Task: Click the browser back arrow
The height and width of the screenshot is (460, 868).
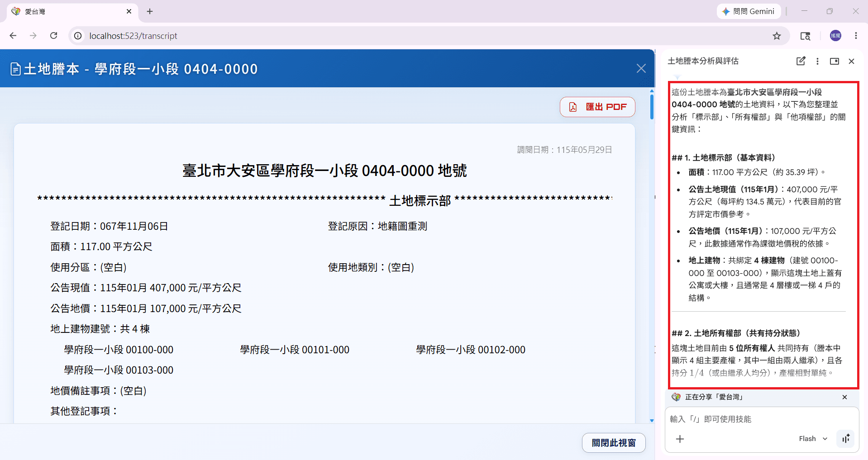Action: [13, 36]
